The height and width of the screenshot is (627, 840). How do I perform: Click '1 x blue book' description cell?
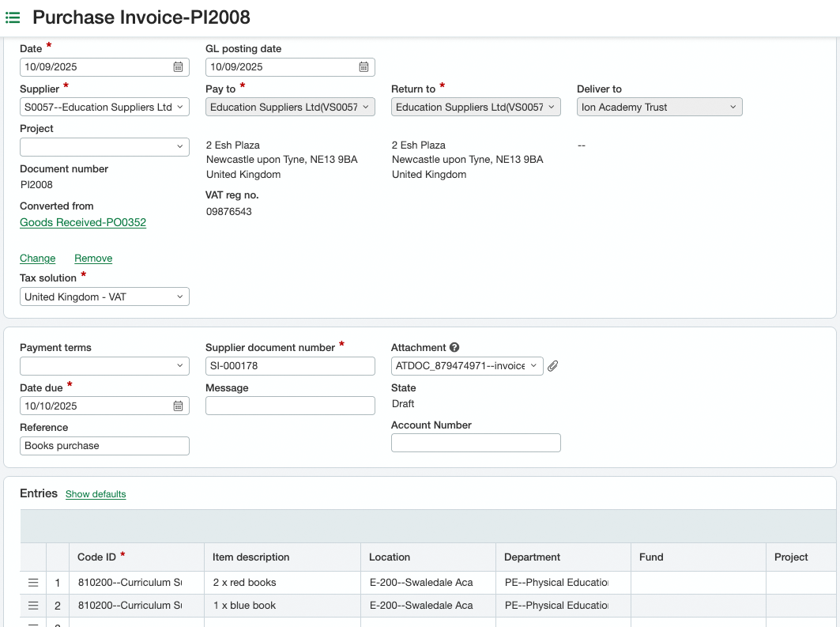[x=282, y=606]
